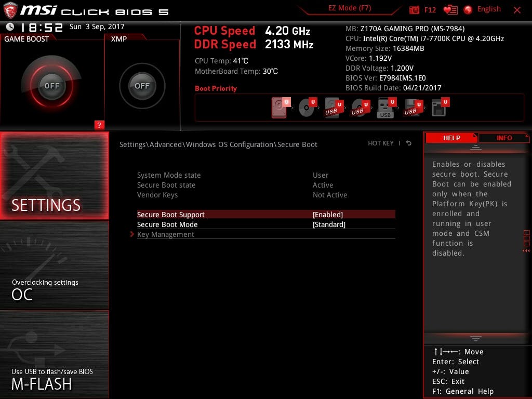Screen dimensions: 532x399
Task: Open screenshot capture via the F12 camera icon
Action: point(416,9)
